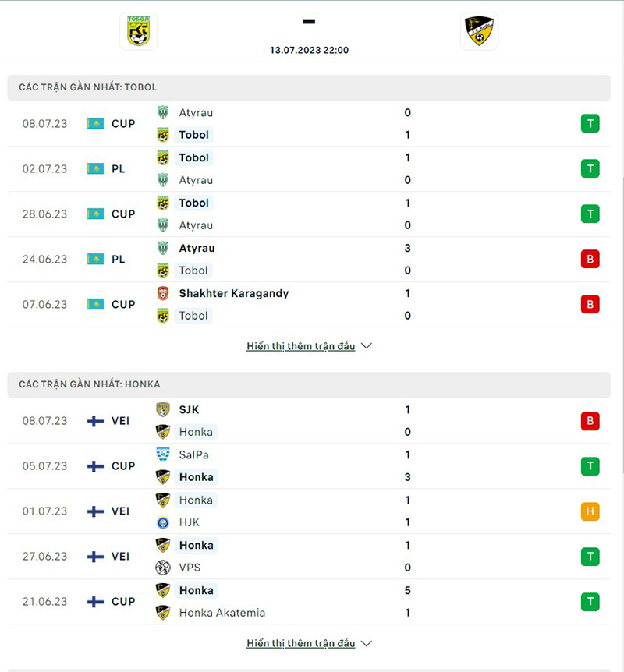Screen dimensions: 624x672
Task: Click the VPS club icon
Action: coord(165,568)
